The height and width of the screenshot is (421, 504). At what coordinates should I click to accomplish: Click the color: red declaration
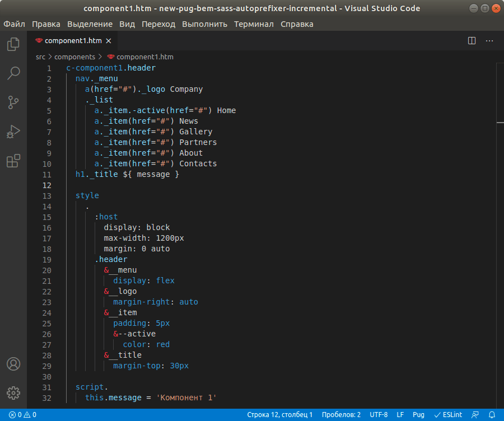coord(146,344)
